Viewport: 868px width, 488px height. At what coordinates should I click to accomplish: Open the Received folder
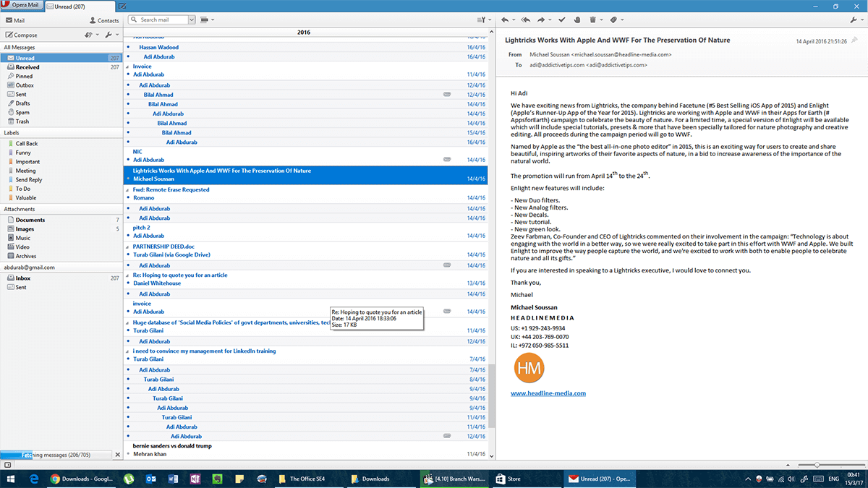(x=61, y=67)
